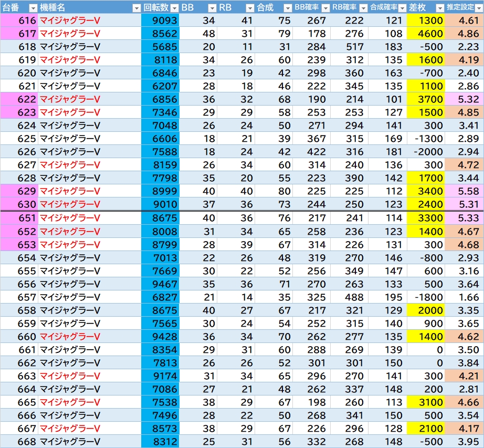This screenshot has height=448, width=484.
Task: Click the RB column filter arrow
Action: pyautogui.click(x=249, y=8)
